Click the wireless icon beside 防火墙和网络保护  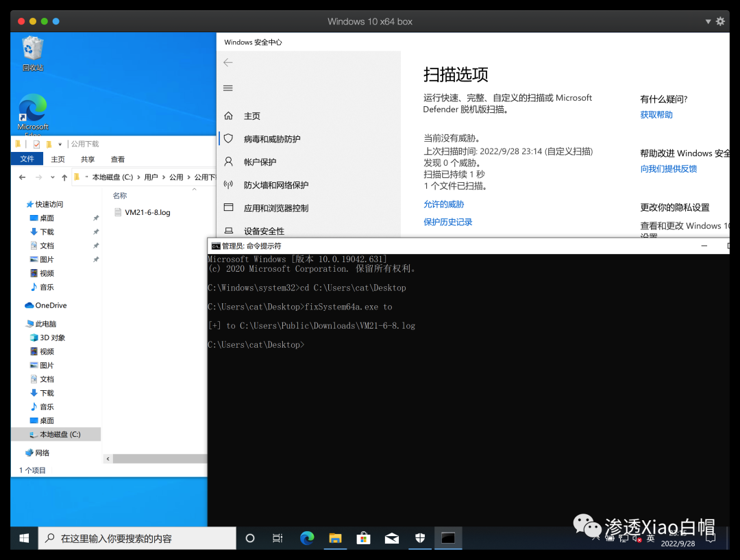[x=228, y=185]
